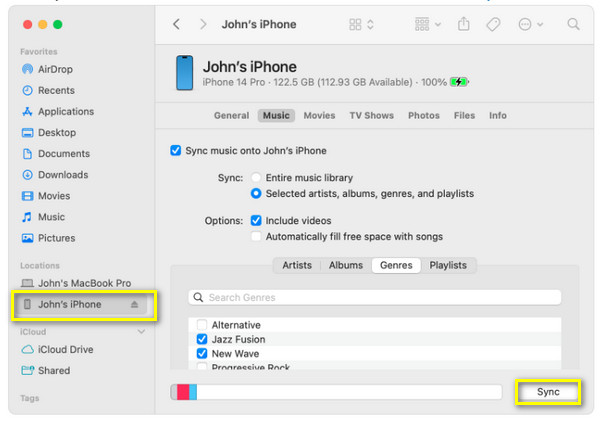Click the Favorites sidebar heading
This screenshot has height=422, width=600.
pos(39,52)
